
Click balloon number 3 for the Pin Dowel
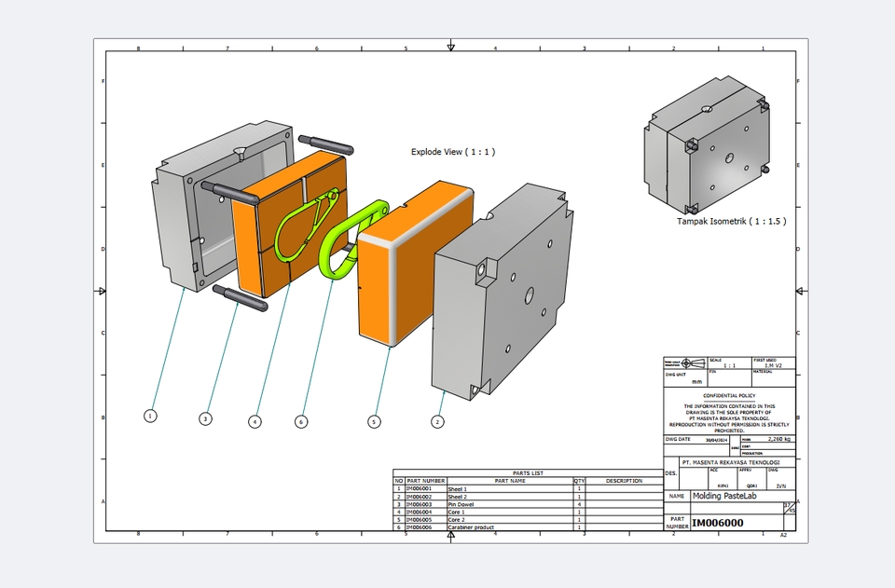pyautogui.click(x=205, y=418)
